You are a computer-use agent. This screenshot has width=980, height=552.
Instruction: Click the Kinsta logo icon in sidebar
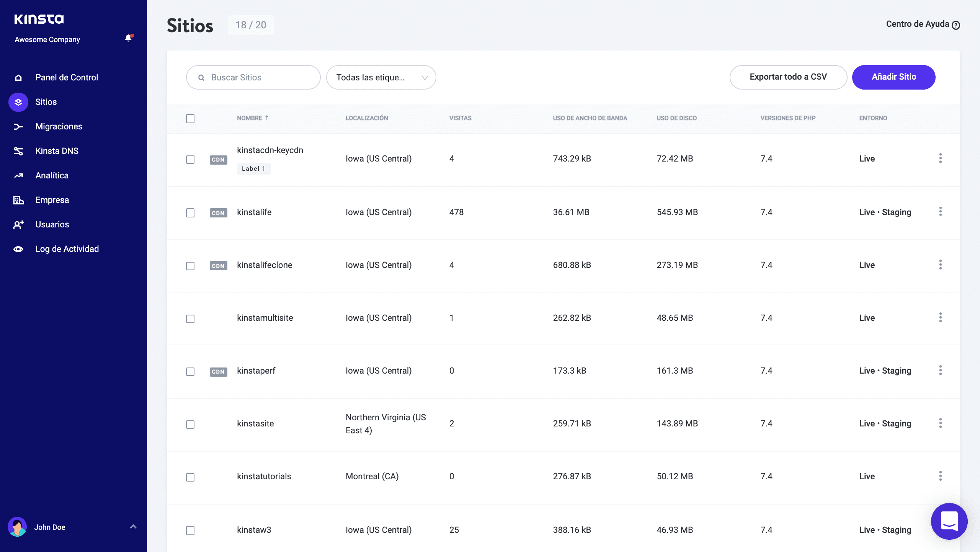(x=39, y=18)
